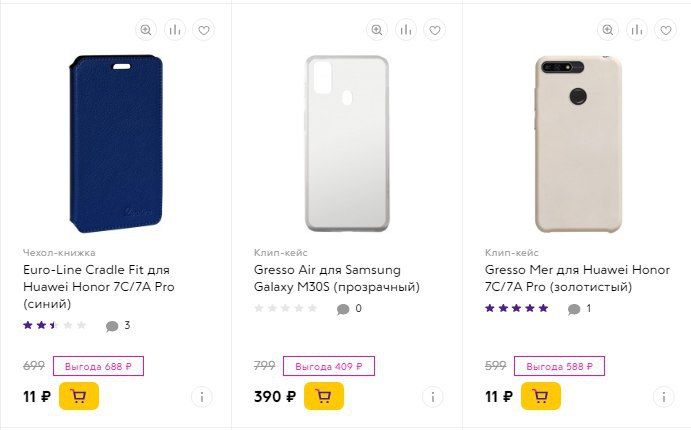The width and height of the screenshot is (691, 430).
Task: Zoom the Gresso Air transparent case image
Action: [377, 30]
